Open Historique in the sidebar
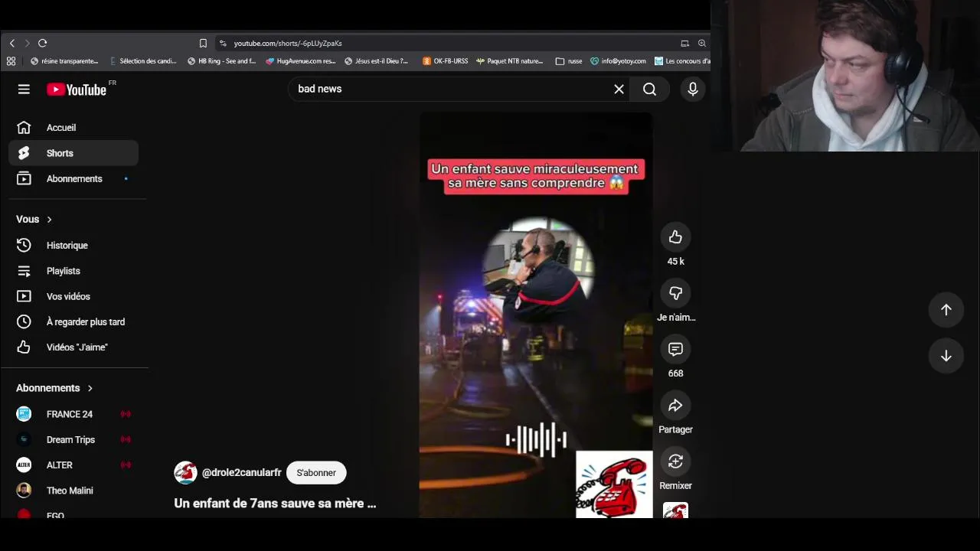This screenshot has height=551, width=980. [x=73, y=246]
